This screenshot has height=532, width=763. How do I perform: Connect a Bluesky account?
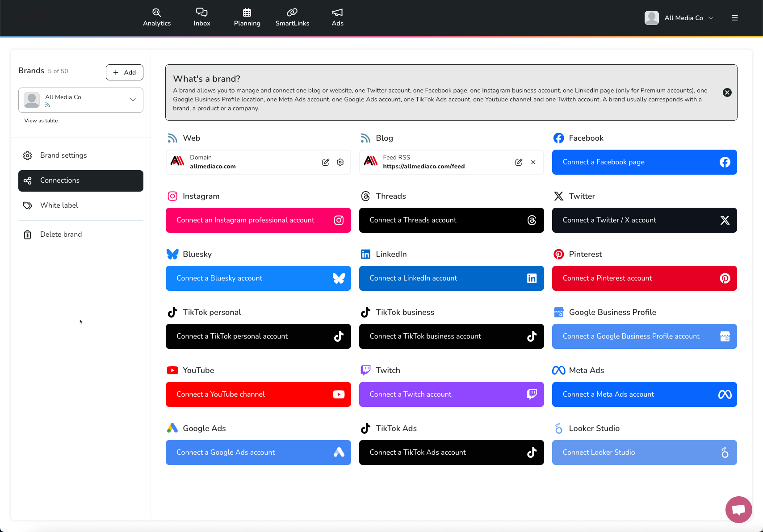(258, 278)
